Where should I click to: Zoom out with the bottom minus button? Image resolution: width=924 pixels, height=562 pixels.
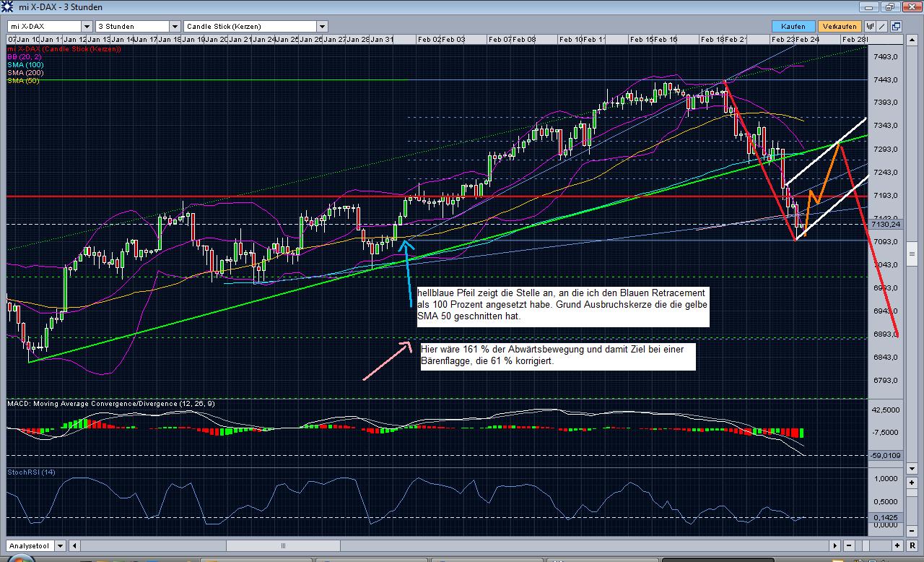click(x=849, y=545)
